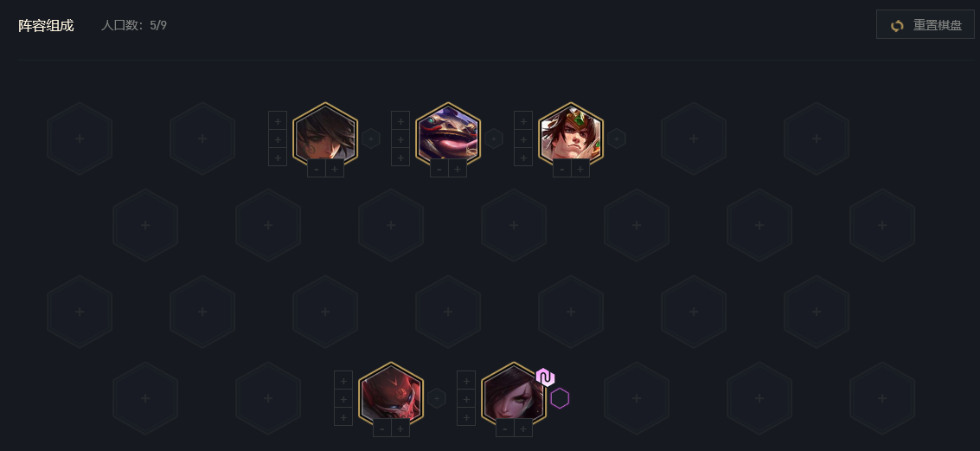This screenshot has width=980, height=451.
Task: Select the Tahm Kench champion portrait
Action: [x=448, y=135]
